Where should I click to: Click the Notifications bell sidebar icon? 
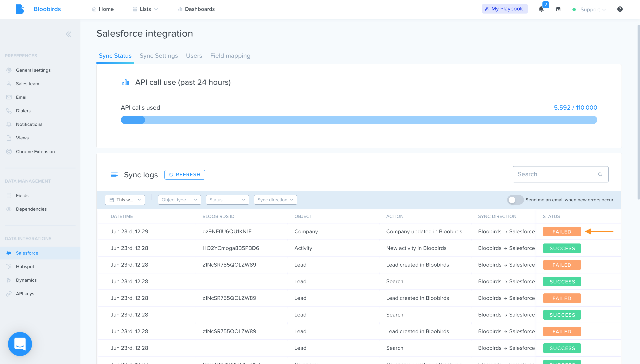(x=9, y=124)
